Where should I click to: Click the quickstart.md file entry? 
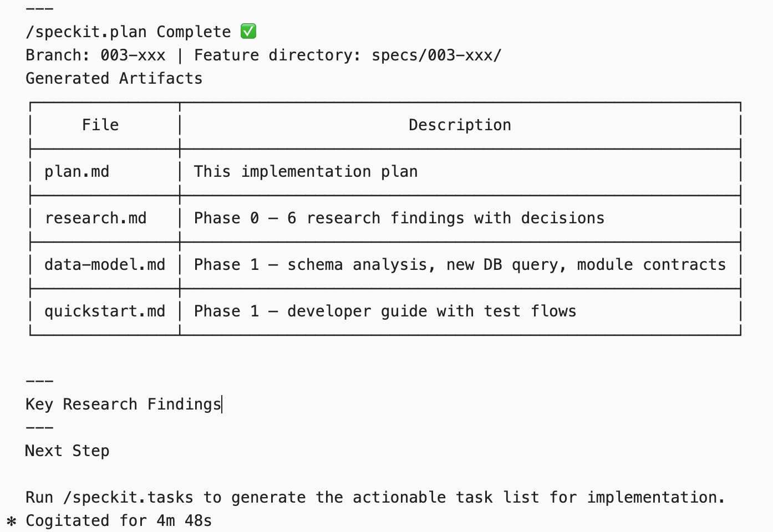105,311
